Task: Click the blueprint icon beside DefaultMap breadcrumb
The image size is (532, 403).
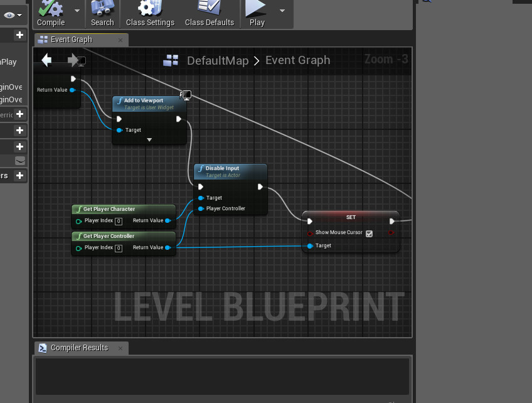Action: 171,60
